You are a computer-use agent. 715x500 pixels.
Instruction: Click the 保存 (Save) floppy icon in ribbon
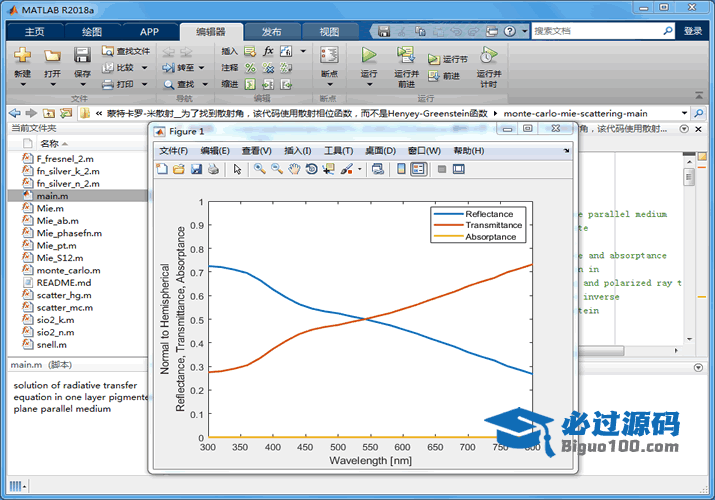pyautogui.click(x=82, y=55)
